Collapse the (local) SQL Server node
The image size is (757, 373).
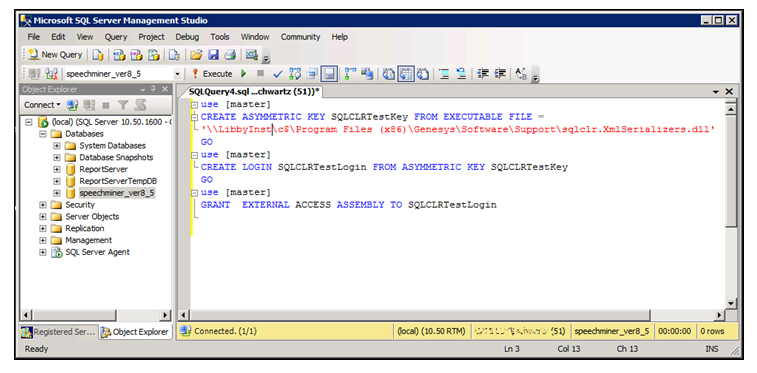coord(28,122)
